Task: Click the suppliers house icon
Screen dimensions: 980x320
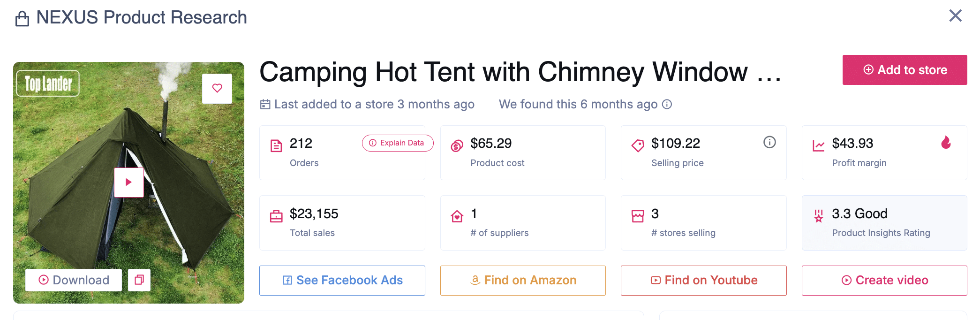Action: coord(457,216)
